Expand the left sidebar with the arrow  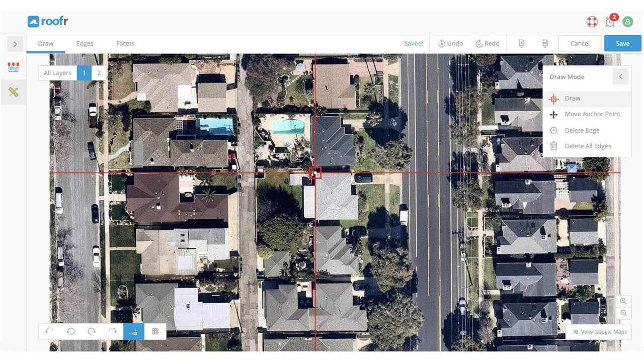(15, 44)
